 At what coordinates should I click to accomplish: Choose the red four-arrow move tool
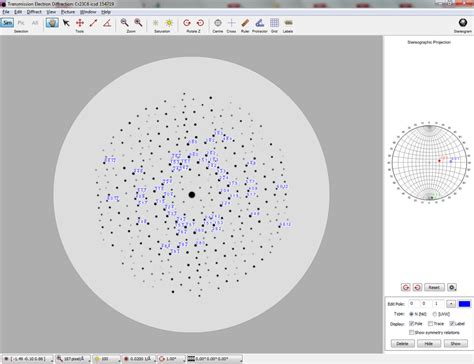click(80, 23)
